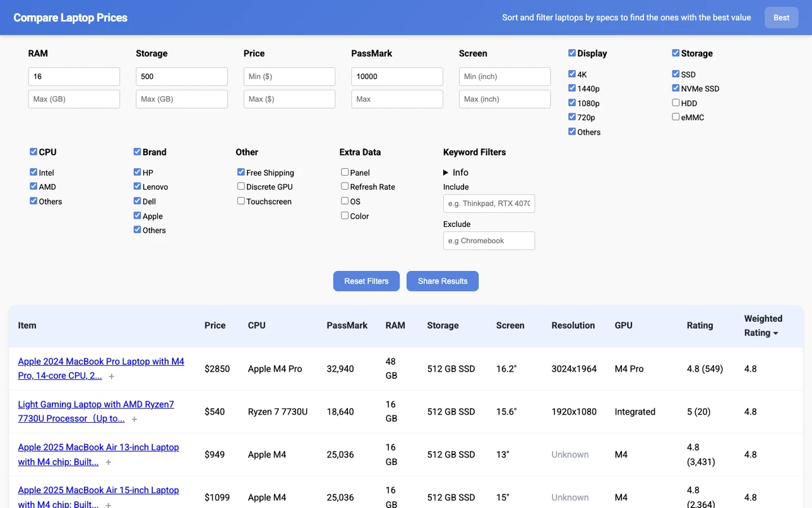Screen dimensions: 812x508
Task: Click the $2850 price cell
Action: pos(217,369)
